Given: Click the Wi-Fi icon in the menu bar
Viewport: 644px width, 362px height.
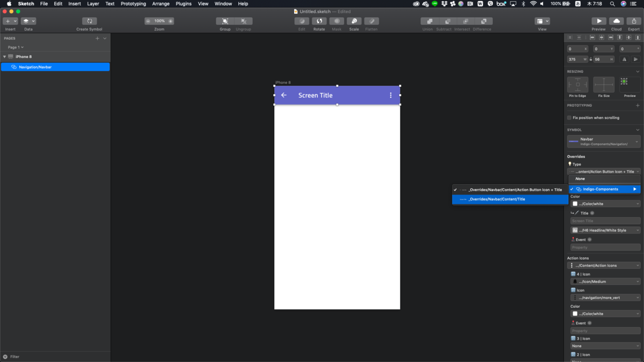Looking at the screenshot, I should pos(533,4).
